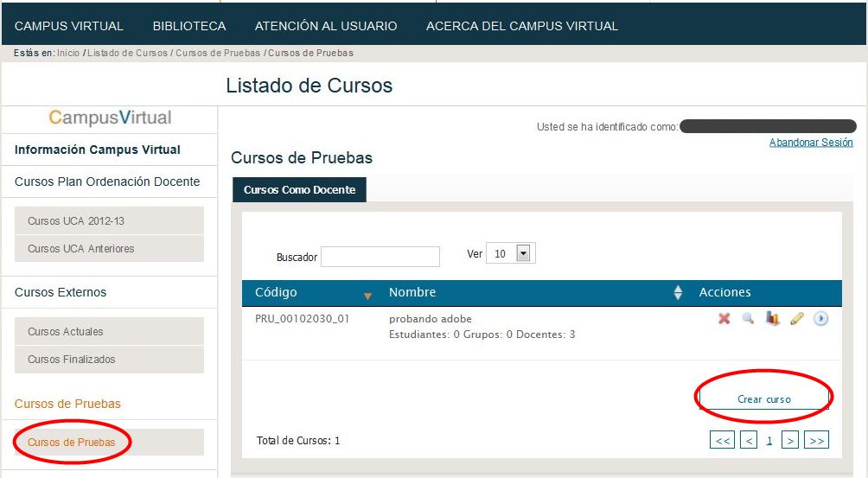
Task: Go to next page button >
Action: click(790, 440)
